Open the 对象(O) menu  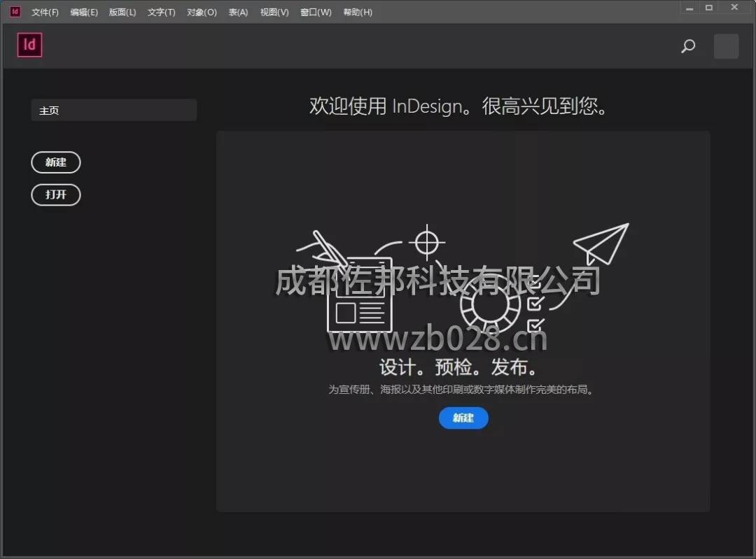pyautogui.click(x=202, y=12)
